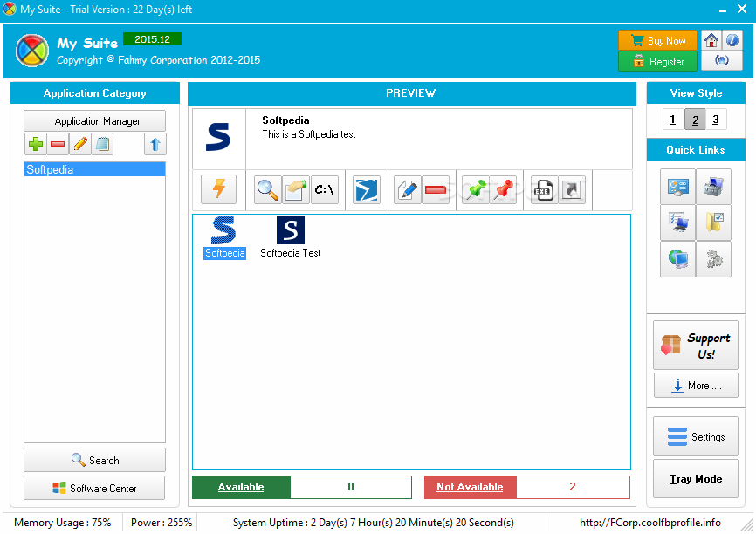Click the System Uptime status text

[x=373, y=523]
